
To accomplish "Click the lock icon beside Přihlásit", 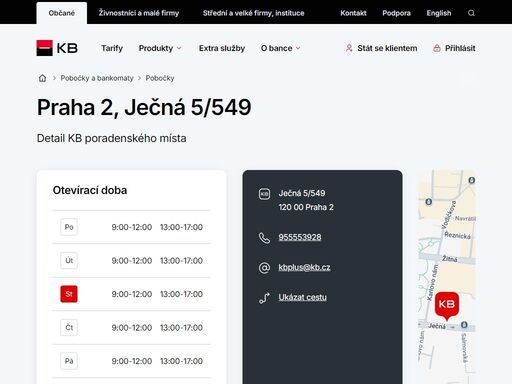I will tap(437, 48).
